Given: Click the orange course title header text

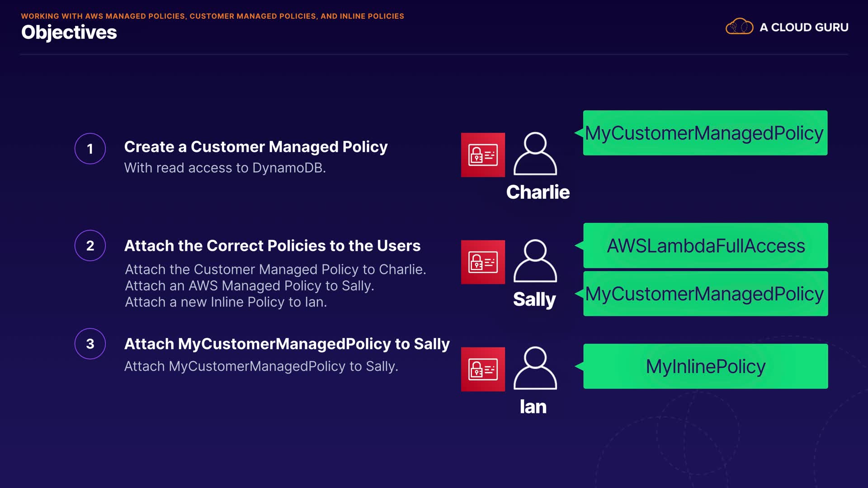Looking at the screenshot, I should tap(212, 16).
